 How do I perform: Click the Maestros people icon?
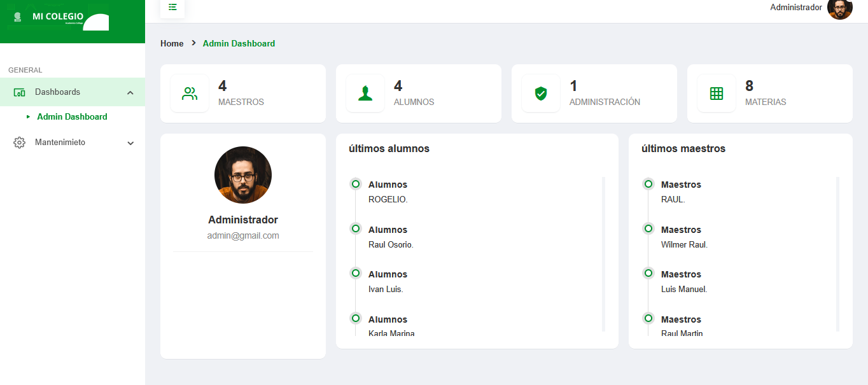point(190,94)
